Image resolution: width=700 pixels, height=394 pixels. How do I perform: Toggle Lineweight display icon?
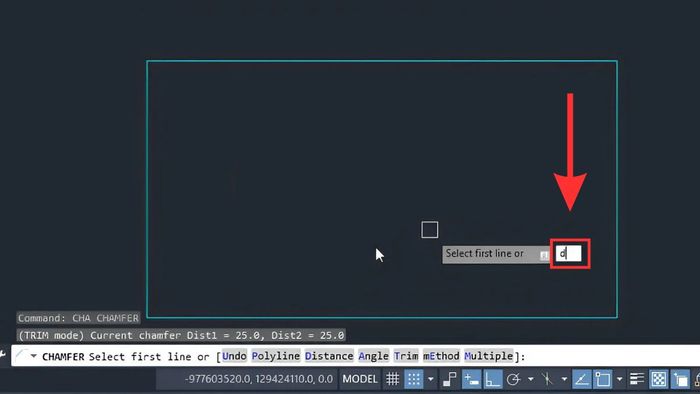pyautogui.click(x=637, y=379)
